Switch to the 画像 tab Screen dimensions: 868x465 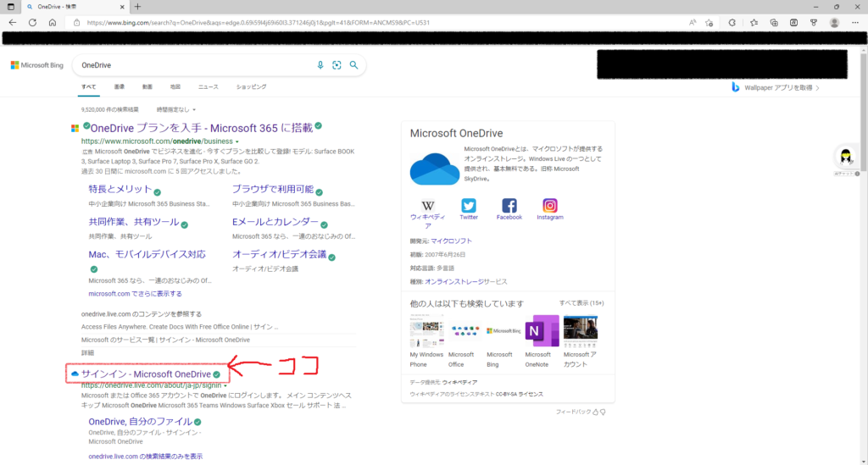[x=120, y=86]
